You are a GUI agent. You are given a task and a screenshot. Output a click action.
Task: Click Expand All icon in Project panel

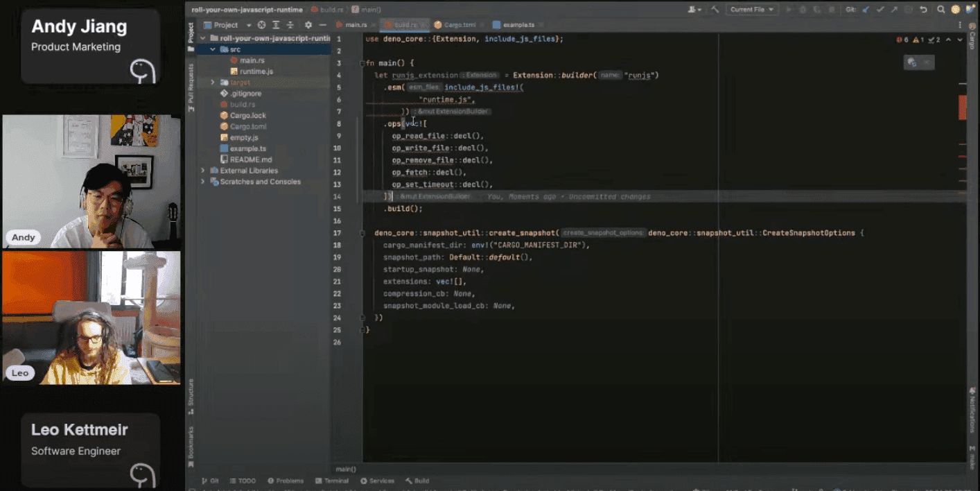pos(276,25)
